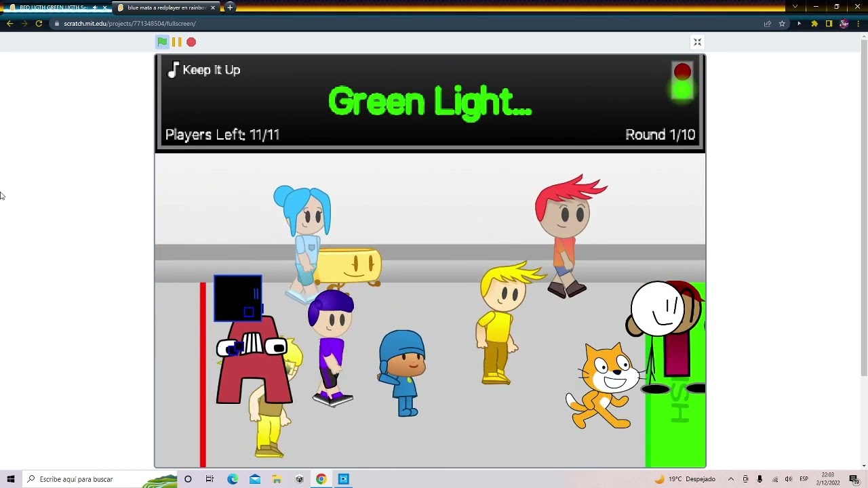Stop the project with red stop sign

(x=191, y=42)
